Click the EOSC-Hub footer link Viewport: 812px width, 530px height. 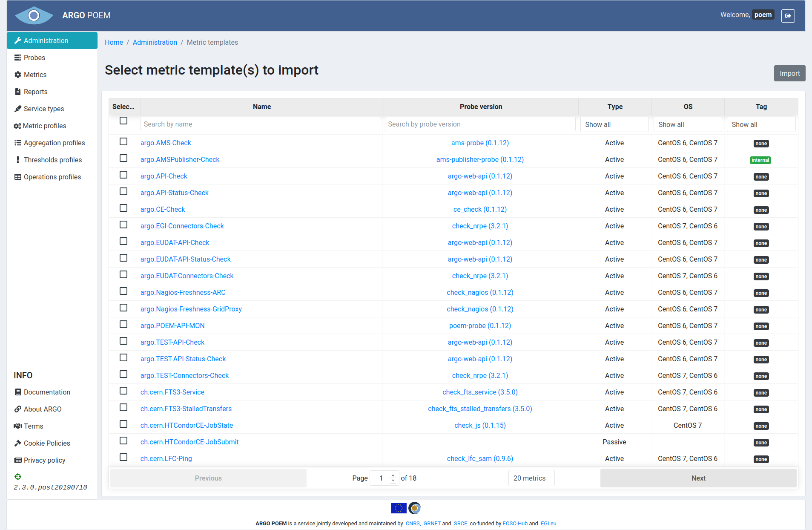tap(515, 523)
